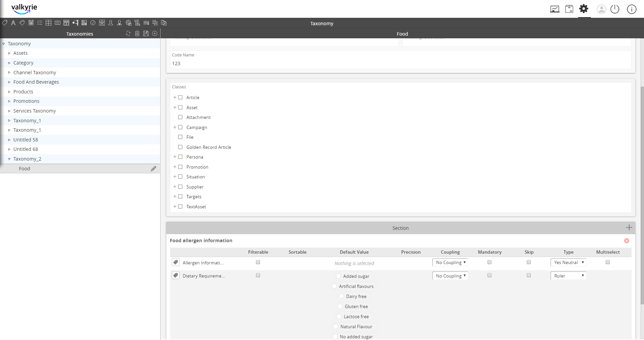The width and height of the screenshot is (644, 340).
Task: Open the info icon in header
Action: [632, 9]
